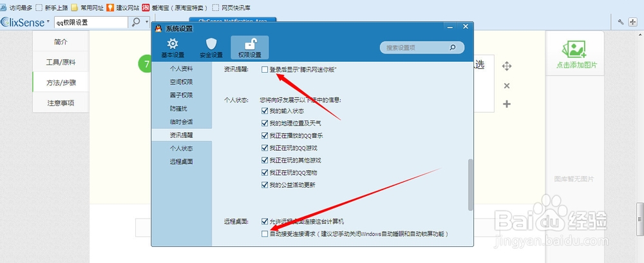
Task: Click move cross-arrows icon beside step
Action: click(507, 66)
